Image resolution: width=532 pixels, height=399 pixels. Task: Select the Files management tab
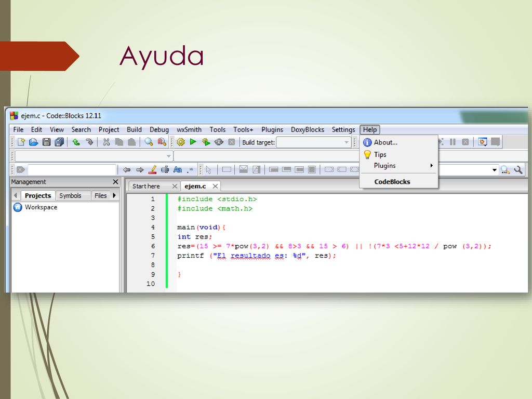point(100,196)
